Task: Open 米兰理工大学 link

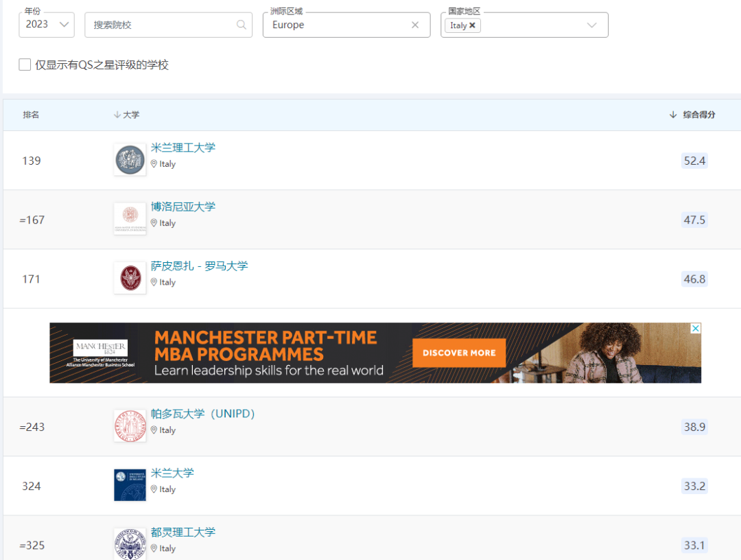Action: click(183, 148)
